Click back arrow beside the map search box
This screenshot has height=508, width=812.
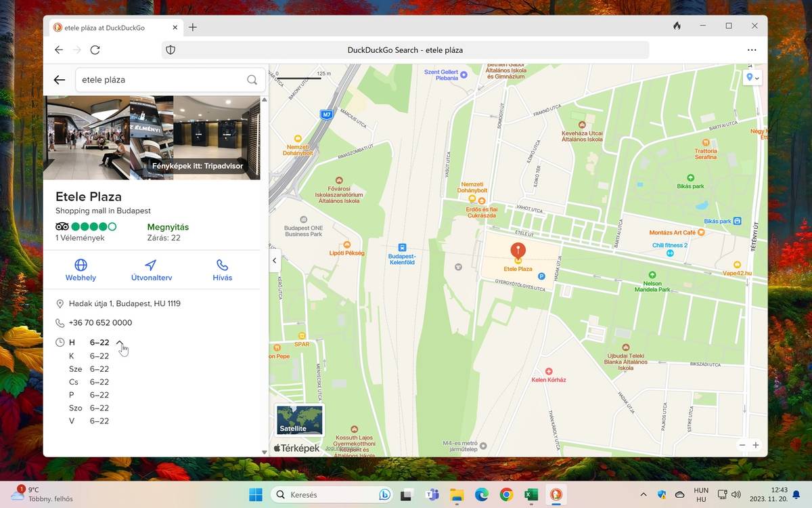tap(60, 80)
